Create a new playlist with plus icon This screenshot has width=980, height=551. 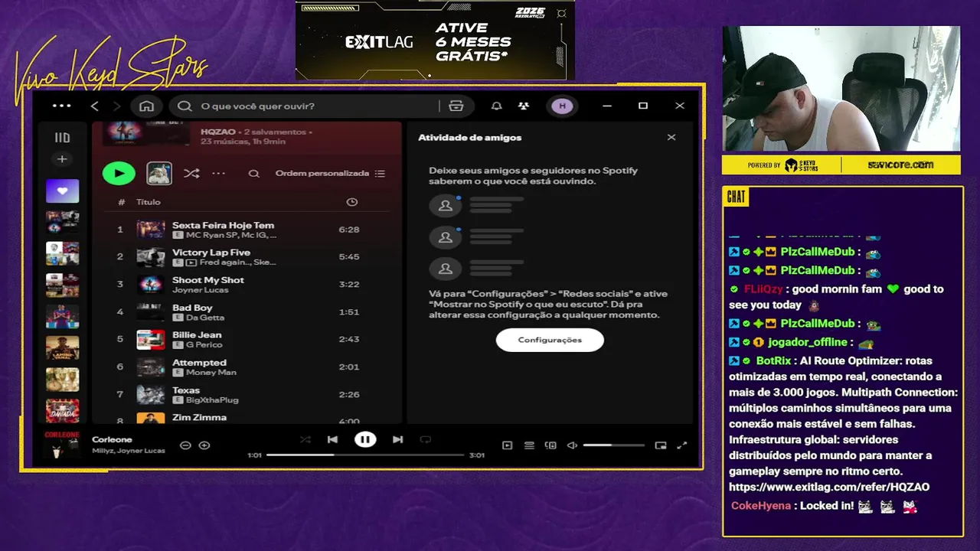tap(62, 159)
